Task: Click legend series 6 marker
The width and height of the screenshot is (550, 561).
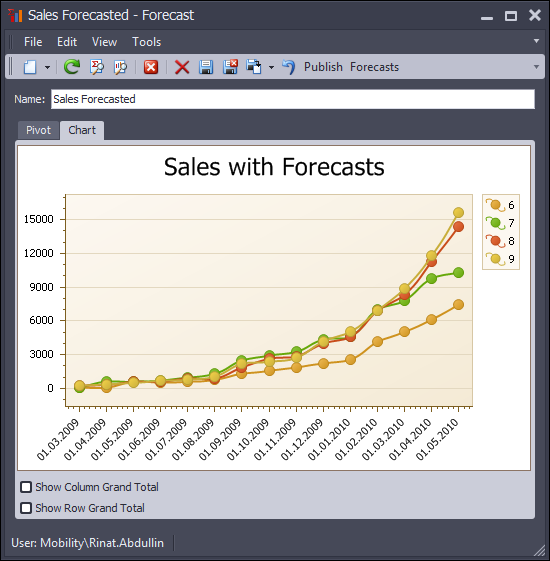Action: click(x=495, y=205)
